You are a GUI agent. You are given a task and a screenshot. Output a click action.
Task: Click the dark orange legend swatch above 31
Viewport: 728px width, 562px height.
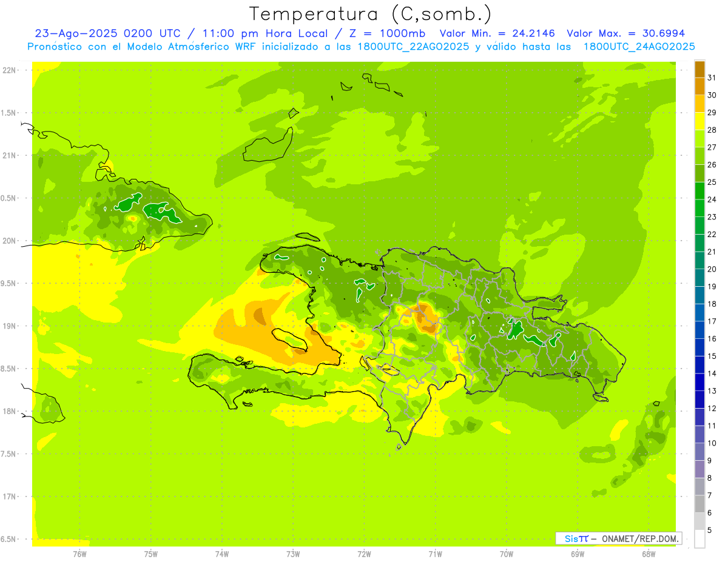click(699, 69)
